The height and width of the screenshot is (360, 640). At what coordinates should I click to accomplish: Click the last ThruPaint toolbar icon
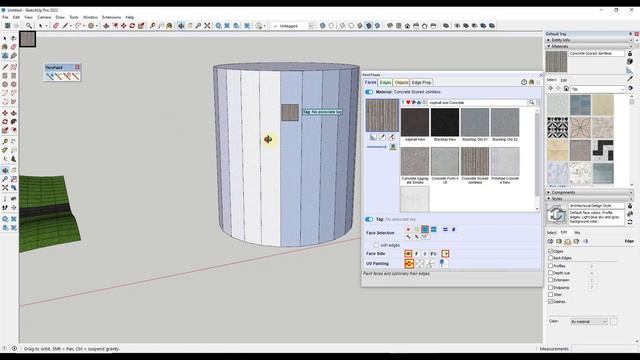(x=76, y=76)
